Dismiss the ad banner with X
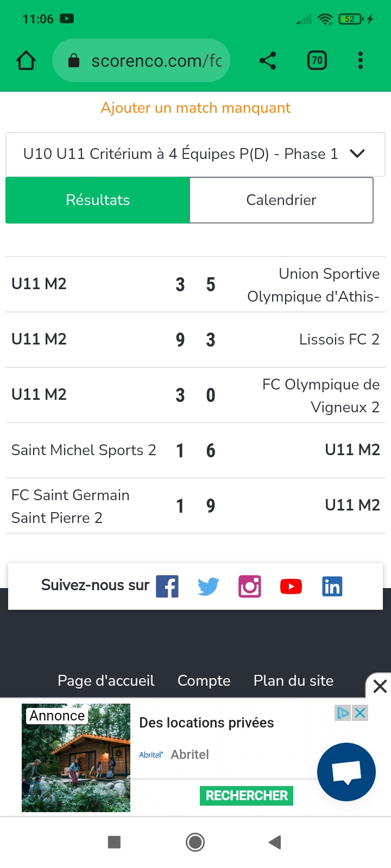This screenshot has width=391, height=868. (x=380, y=686)
